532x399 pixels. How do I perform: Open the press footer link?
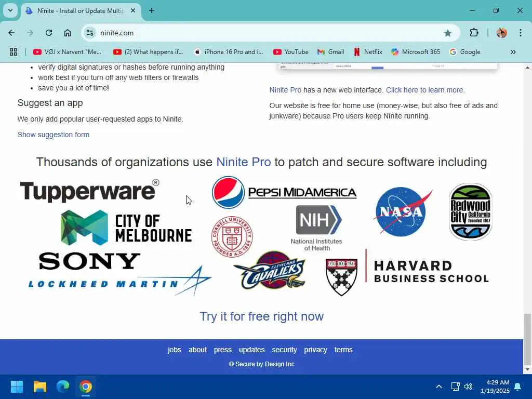pyautogui.click(x=222, y=350)
